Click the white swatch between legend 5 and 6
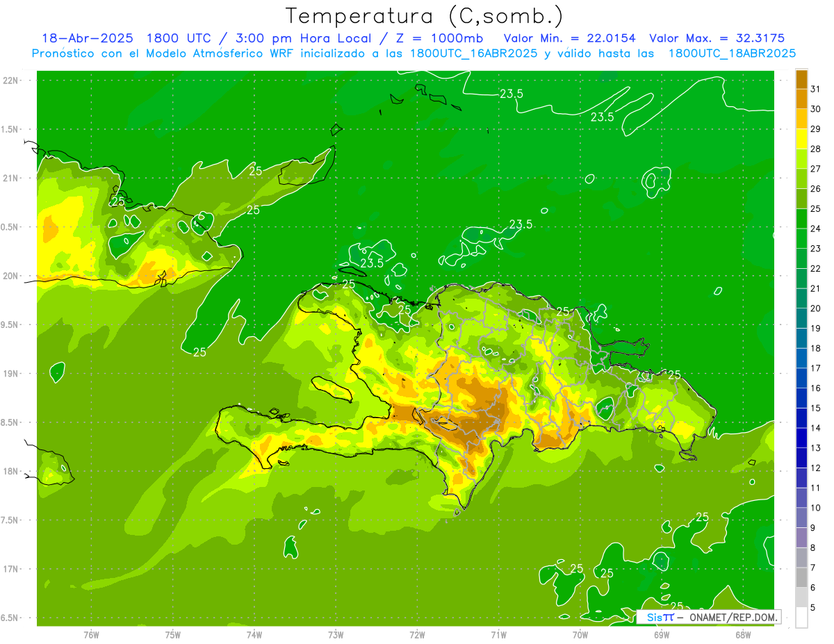 click(801, 597)
